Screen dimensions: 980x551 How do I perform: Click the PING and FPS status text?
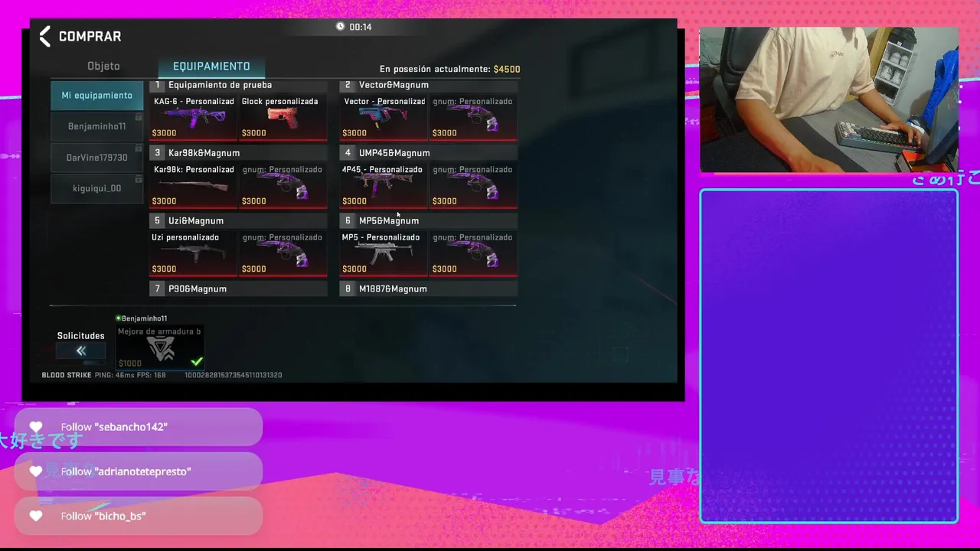click(130, 375)
